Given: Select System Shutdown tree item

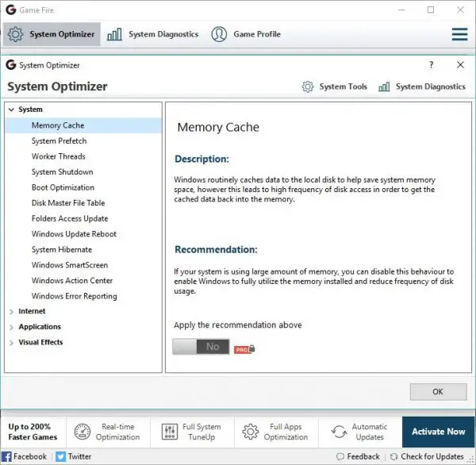Looking at the screenshot, I should [84, 172].
